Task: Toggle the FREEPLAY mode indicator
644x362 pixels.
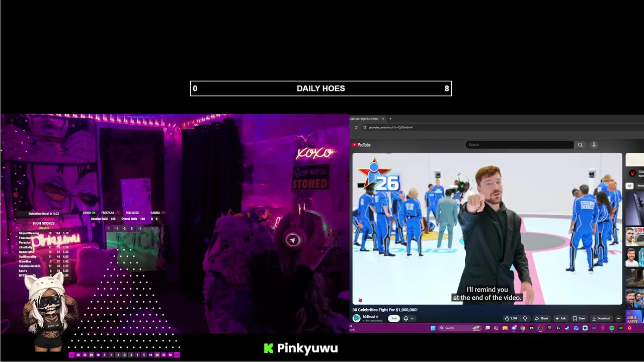Action: tap(111, 213)
